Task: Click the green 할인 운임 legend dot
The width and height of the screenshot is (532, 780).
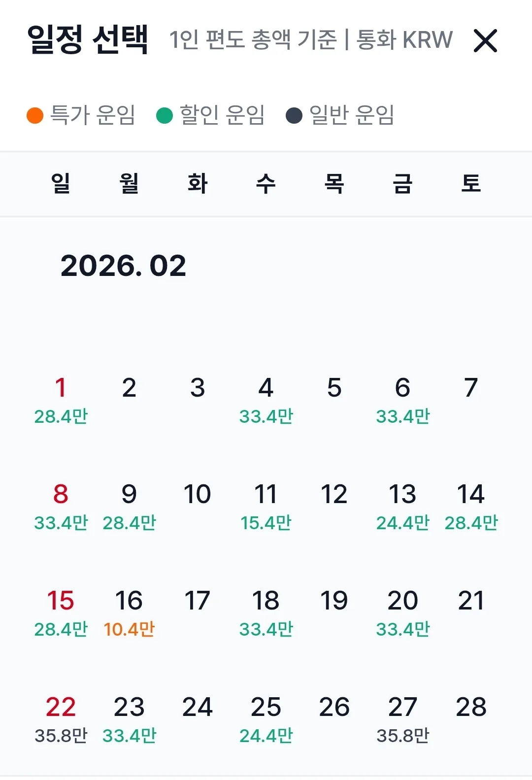Action: tap(165, 115)
